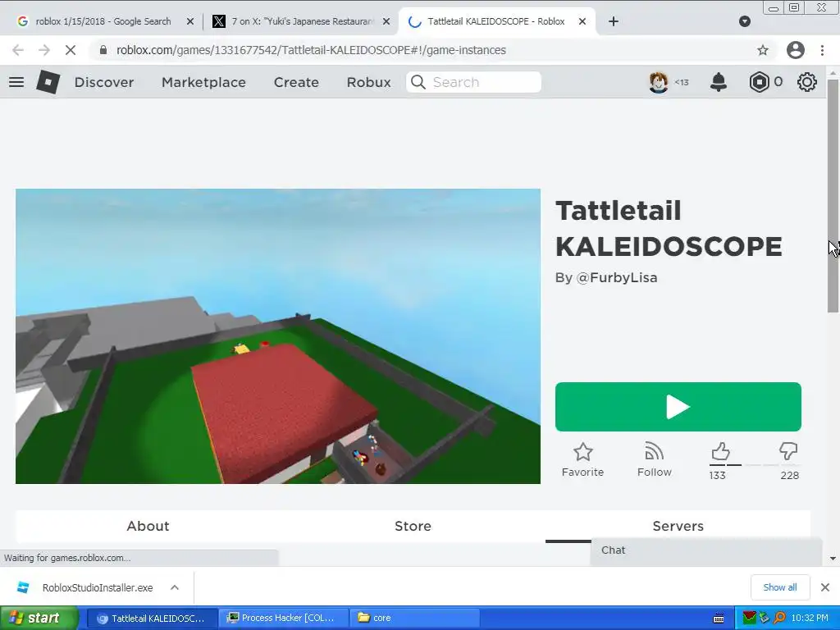840x630 pixels.
Task: Switch to the X Yuki's Japanese Restaurant tab
Action: click(x=301, y=21)
